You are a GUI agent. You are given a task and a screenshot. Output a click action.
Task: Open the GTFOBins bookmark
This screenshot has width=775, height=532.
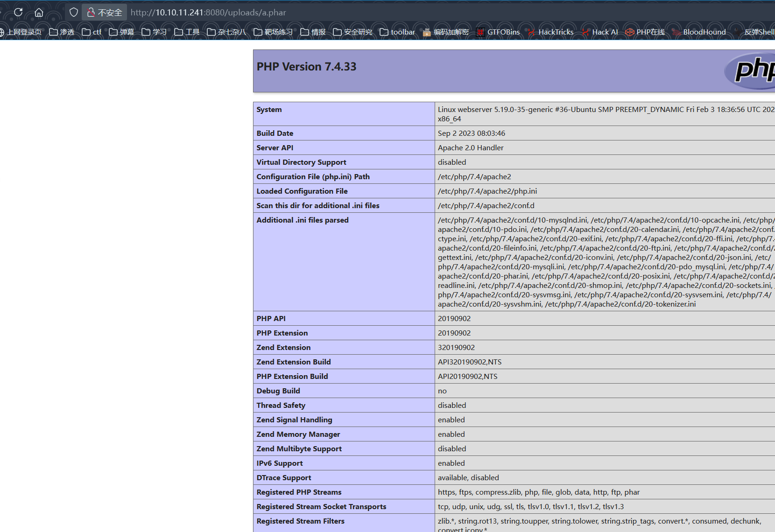[498, 32]
